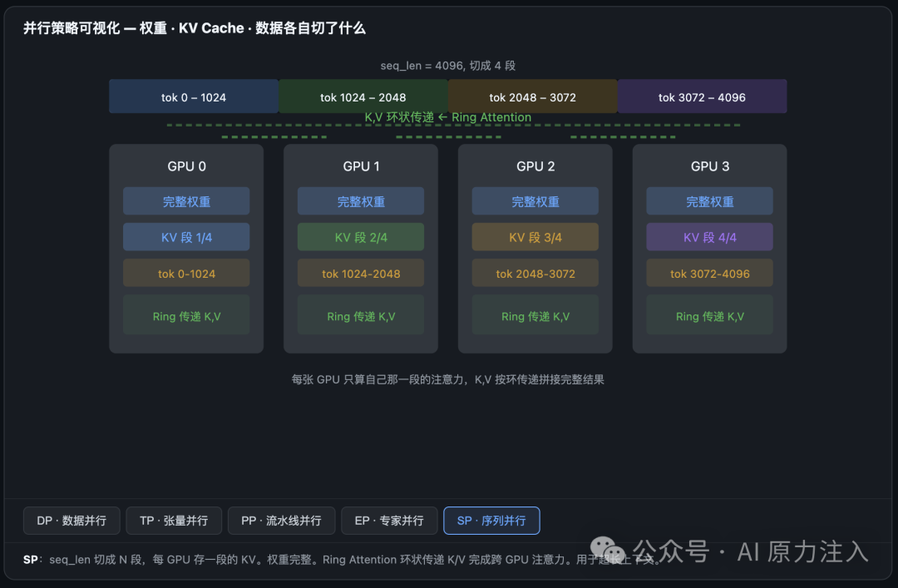Switch to the TP · 张量并行 tab
This screenshot has width=898, height=588.
tap(174, 521)
